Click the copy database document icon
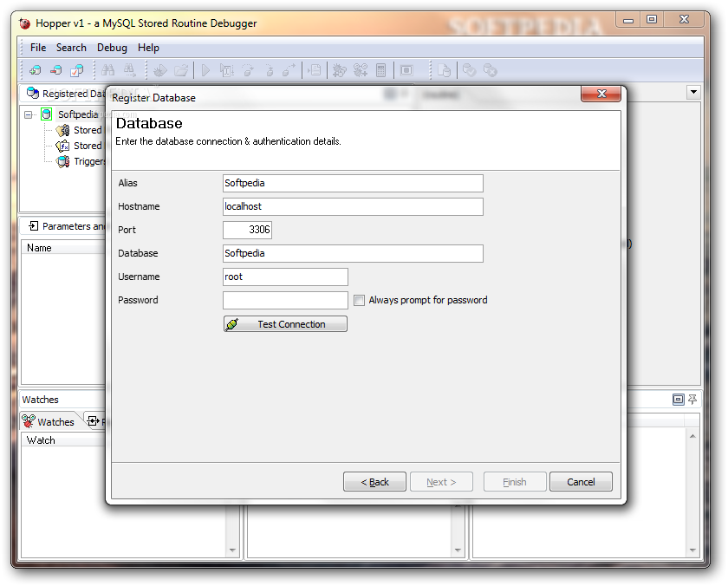The width and height of the screenshot is (728, 586). pyautogui.click(x=445, y=70)
